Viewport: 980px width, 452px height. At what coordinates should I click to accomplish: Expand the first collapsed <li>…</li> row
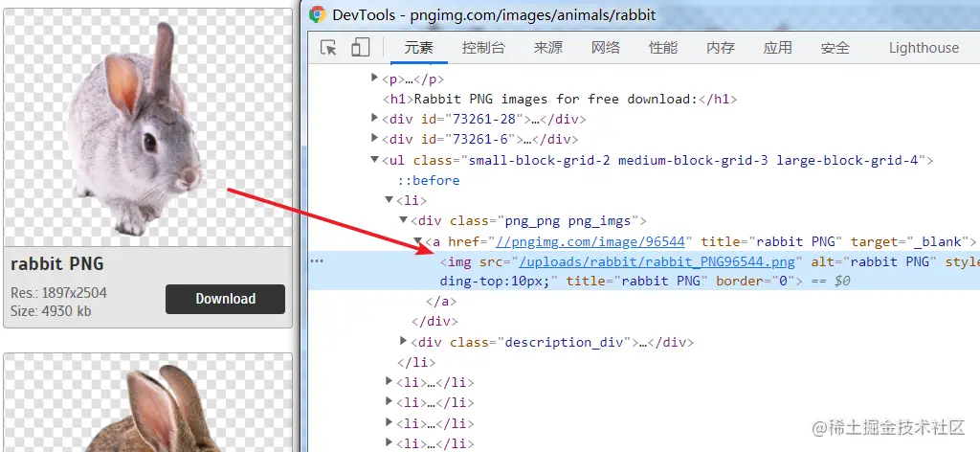[390, 381]
